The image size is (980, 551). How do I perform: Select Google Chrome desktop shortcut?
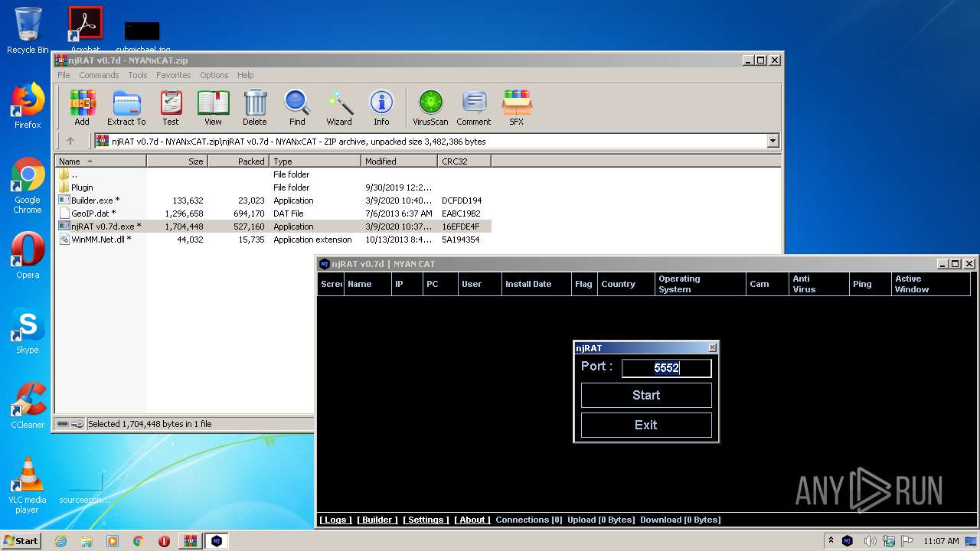[28, 186]
